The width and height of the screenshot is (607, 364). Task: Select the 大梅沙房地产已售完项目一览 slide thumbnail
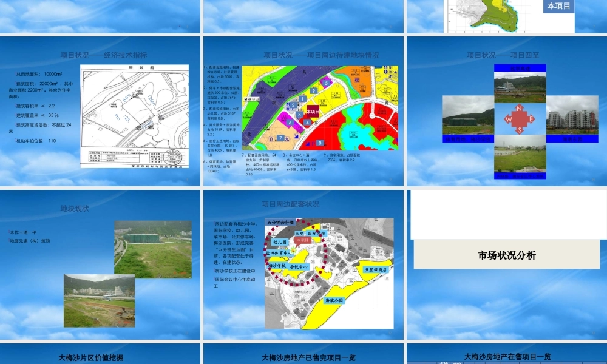303,354
